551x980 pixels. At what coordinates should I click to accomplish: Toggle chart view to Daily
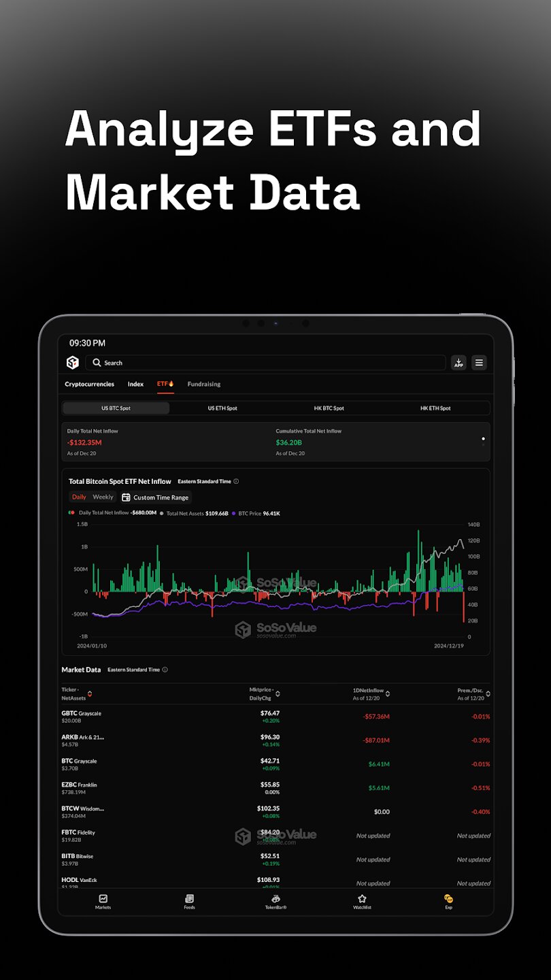(80, 497)
